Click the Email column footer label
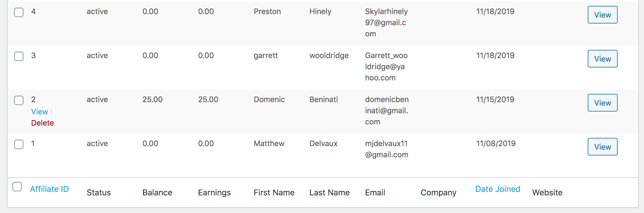Screen dimensions: 644x213 [x=375, y=192]
